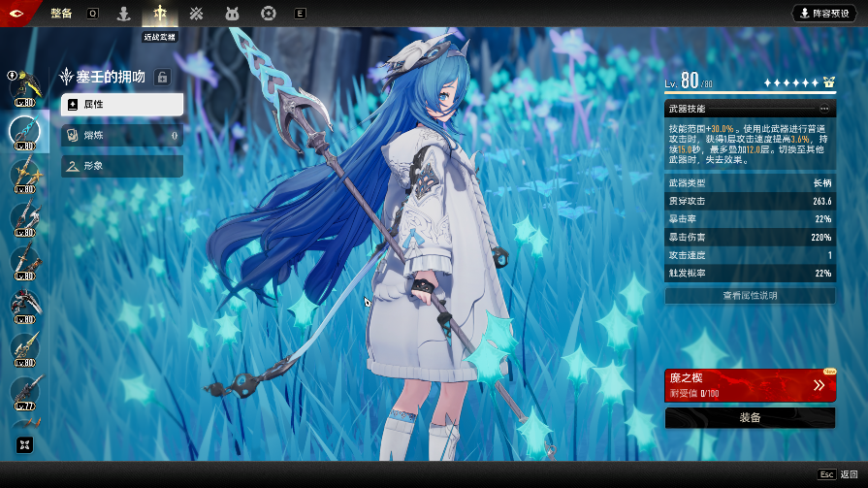This screenshot has height=488, width=868.
Task: Click the filter icon below the weapon list
Action: [x=25, y=444]
